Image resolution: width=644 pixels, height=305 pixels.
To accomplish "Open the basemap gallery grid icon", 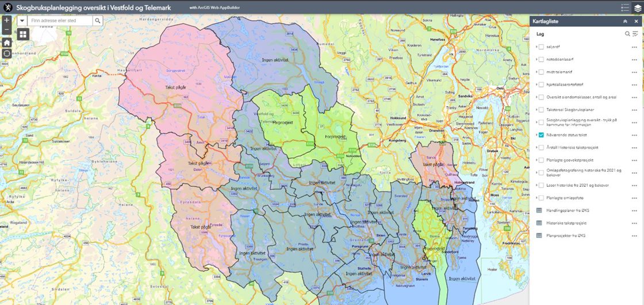I will [x=23, y=34].
